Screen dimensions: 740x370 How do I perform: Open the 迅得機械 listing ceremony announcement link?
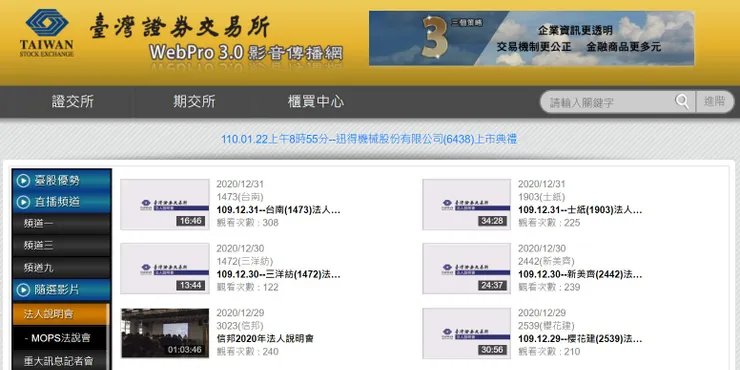coord(369,139)
